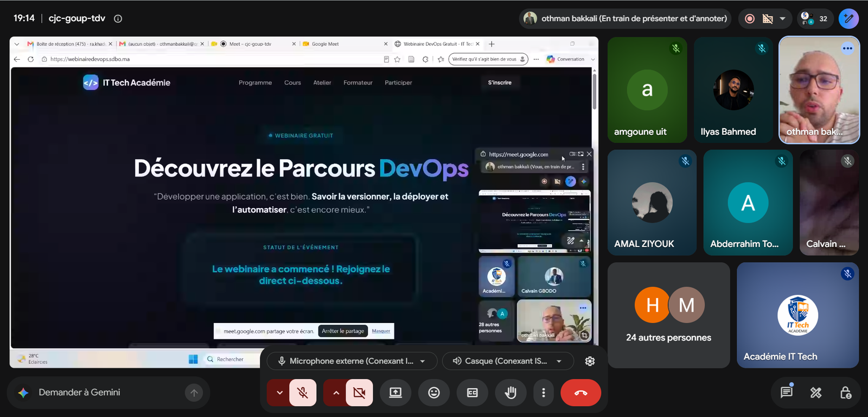Click the Masquer link in share bar

[381, 331]
